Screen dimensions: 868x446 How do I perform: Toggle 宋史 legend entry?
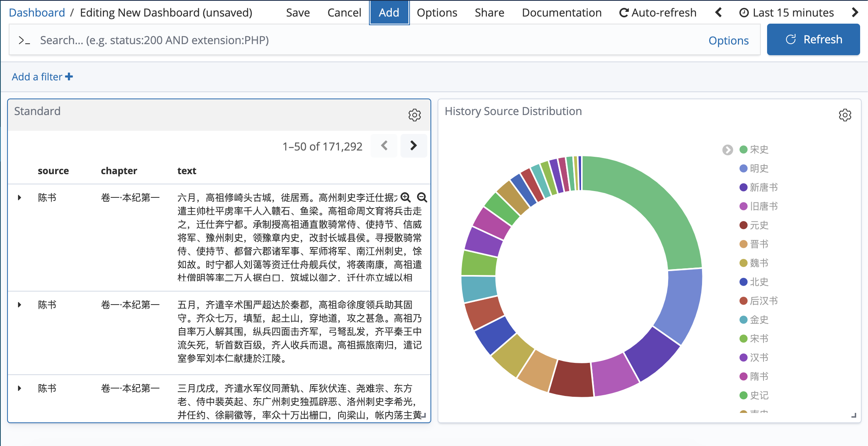tap(759, 150)
